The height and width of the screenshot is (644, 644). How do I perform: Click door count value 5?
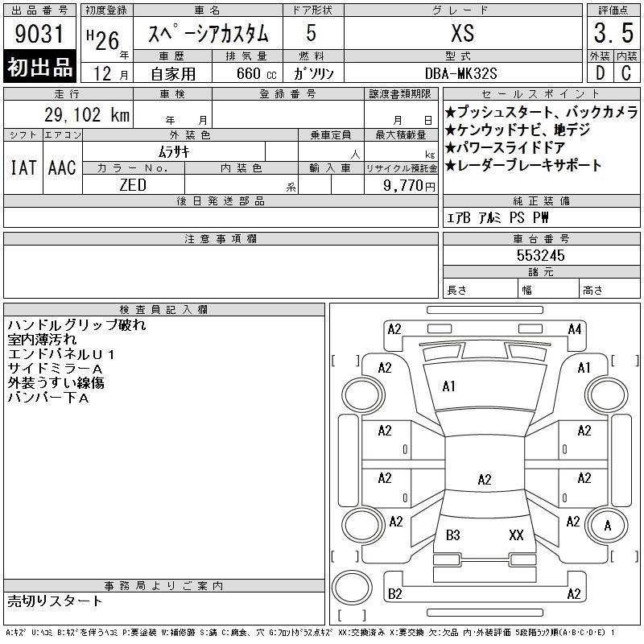(312, 33)
